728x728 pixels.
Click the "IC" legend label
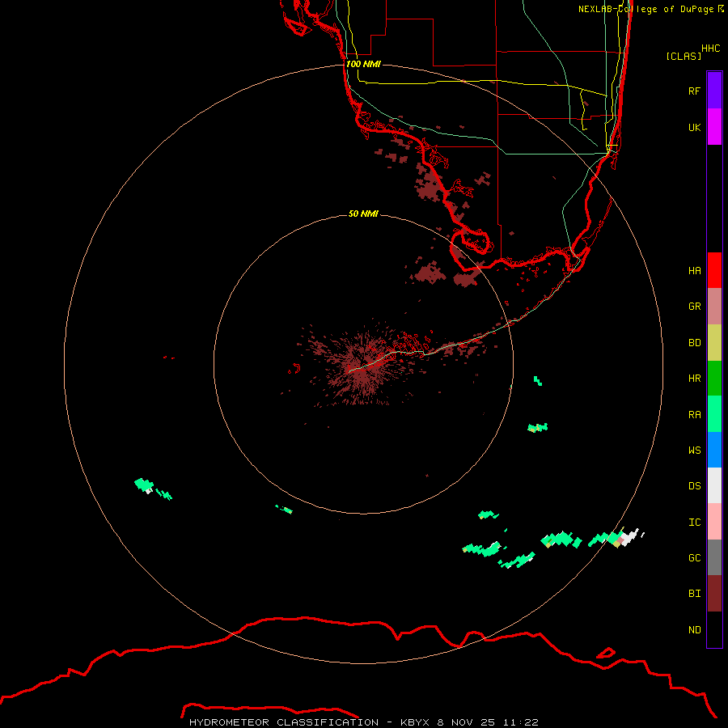click(x=694, y=523)
